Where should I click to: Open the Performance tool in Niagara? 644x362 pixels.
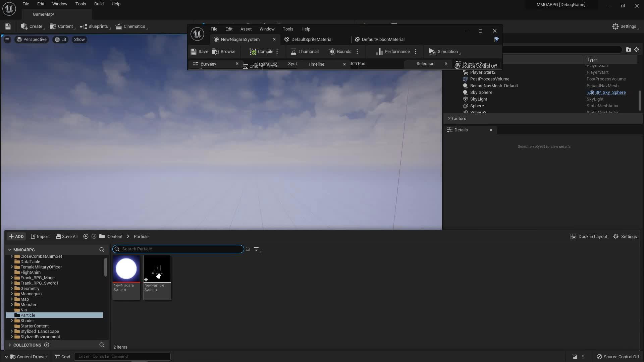tap(393, 52)
